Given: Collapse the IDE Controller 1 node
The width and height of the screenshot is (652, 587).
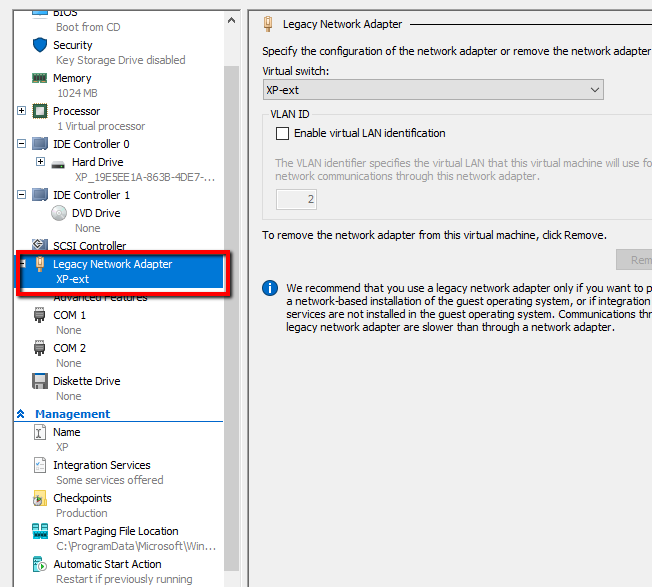Looking at the screenshot, I should pyautogui.click(x=22, y=195).
